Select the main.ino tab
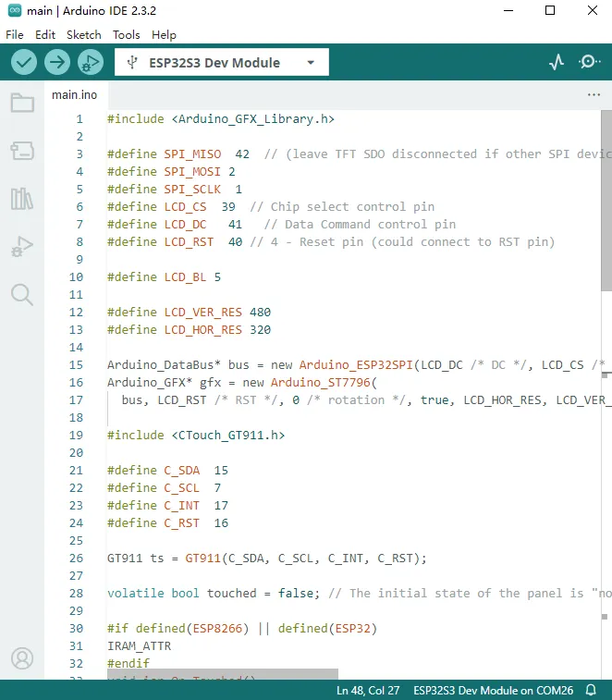612x700 pixels. coord(75,94)
